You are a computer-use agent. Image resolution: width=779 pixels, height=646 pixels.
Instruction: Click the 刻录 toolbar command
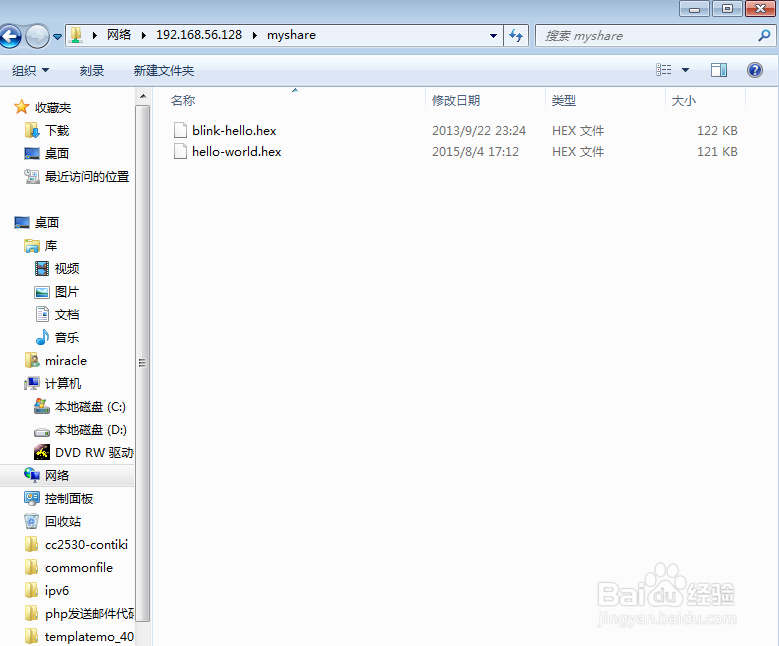[x=91, y=71]
